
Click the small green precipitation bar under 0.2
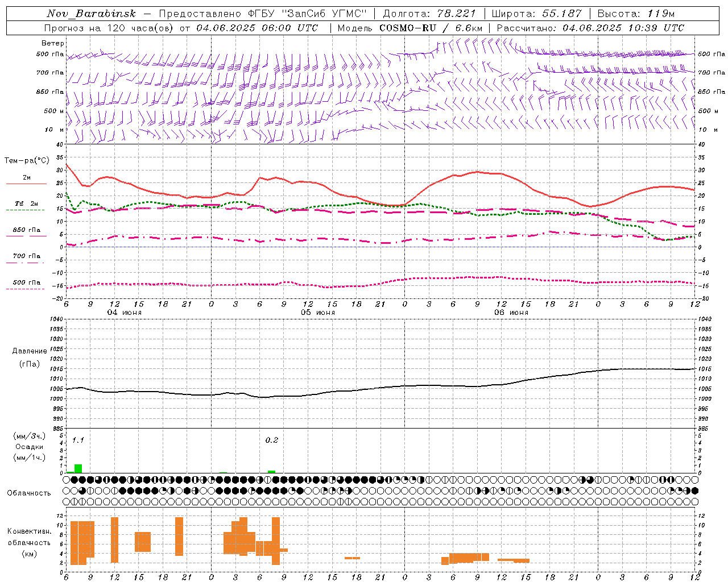pyautogui.click(x=272, y=472)
